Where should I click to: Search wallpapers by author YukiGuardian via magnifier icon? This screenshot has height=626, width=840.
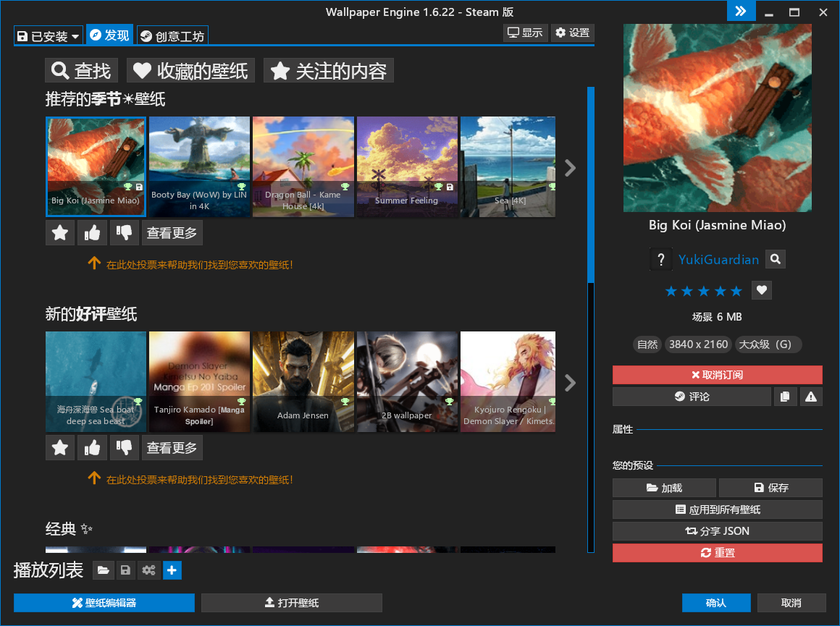tap(775, 258)
